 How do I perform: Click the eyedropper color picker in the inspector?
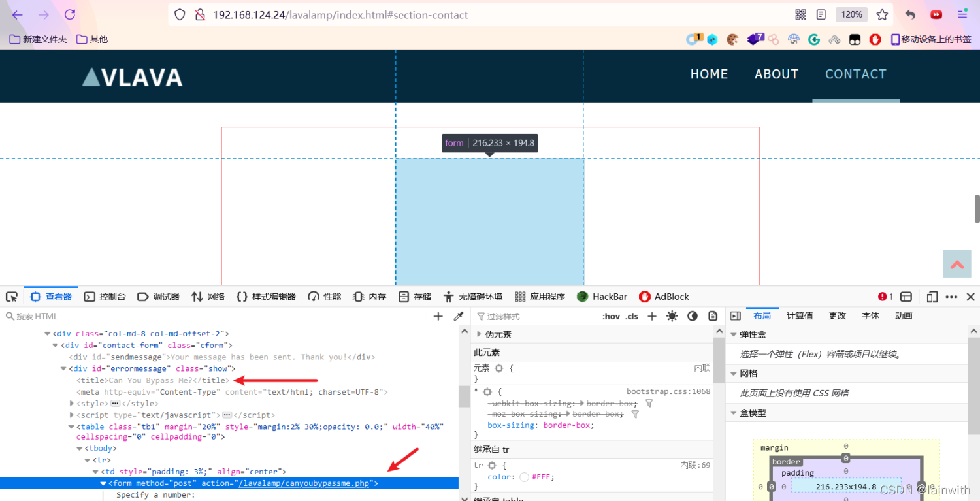459,316
